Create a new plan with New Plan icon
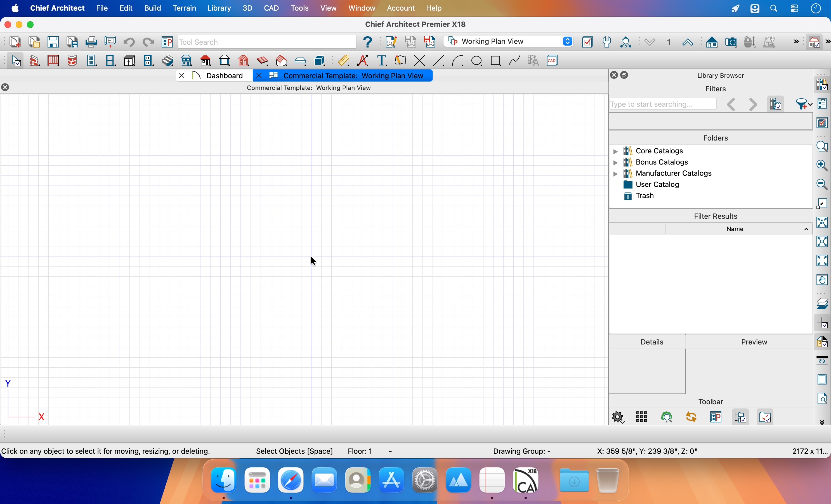The image size is (831, 504). click(x=15, y=42)
